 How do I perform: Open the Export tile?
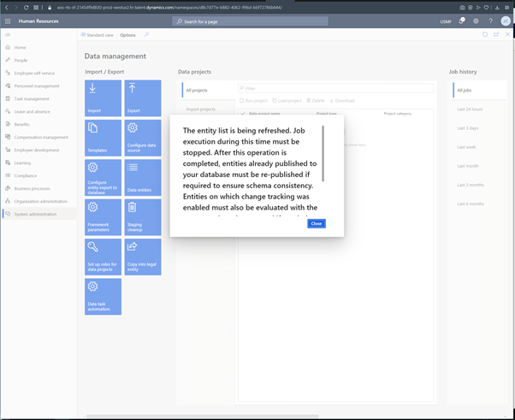tap(142, 98)
